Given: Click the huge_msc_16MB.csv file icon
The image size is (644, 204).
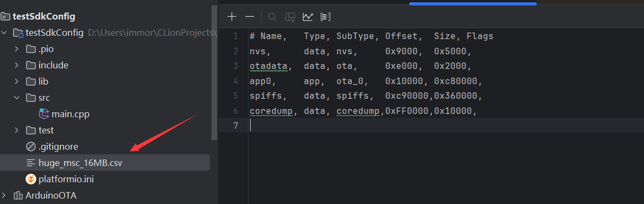Looking at the screenshot, I should 31,163.
